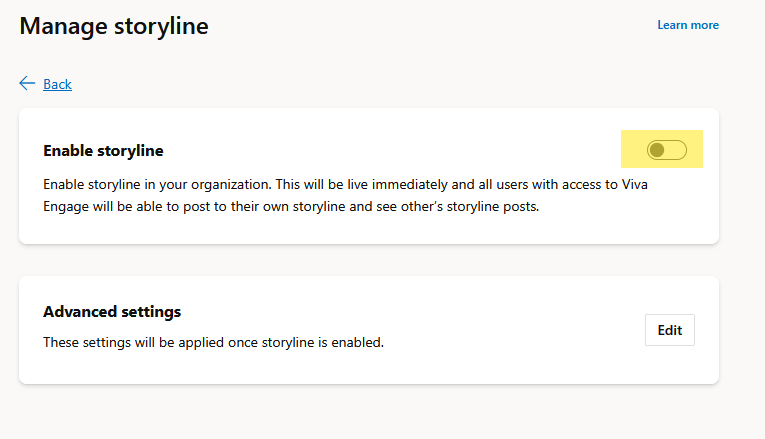Click the line starting "Engage will be able"
This screenshot has height=439, width=765.
pyautogui.click(x=291, y=206)
